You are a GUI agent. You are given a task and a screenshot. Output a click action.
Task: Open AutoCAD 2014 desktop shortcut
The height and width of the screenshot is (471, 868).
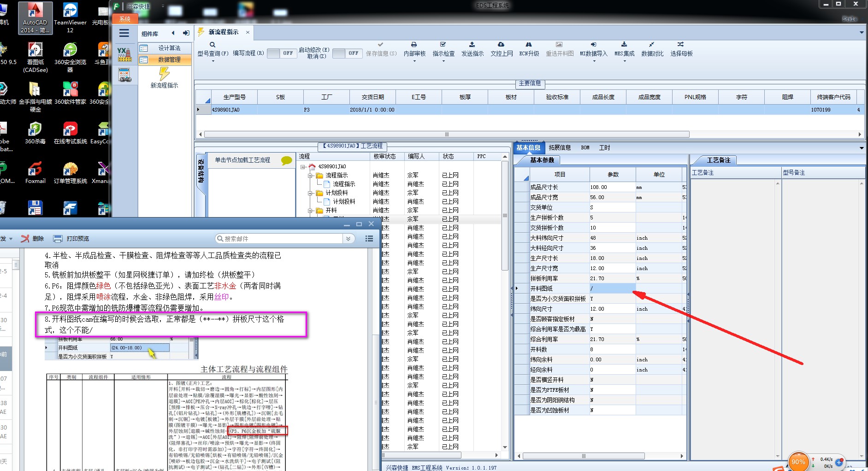[x=35, y=18]
